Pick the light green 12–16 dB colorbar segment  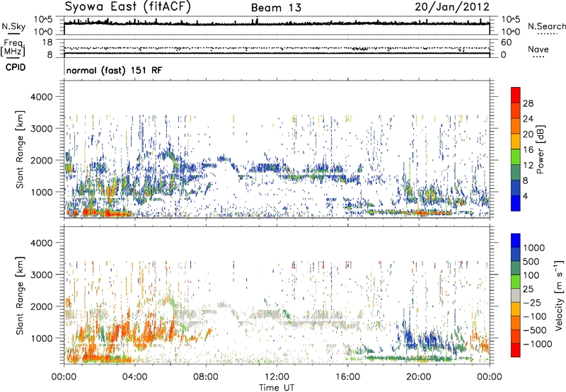click(x=516, y=157)
